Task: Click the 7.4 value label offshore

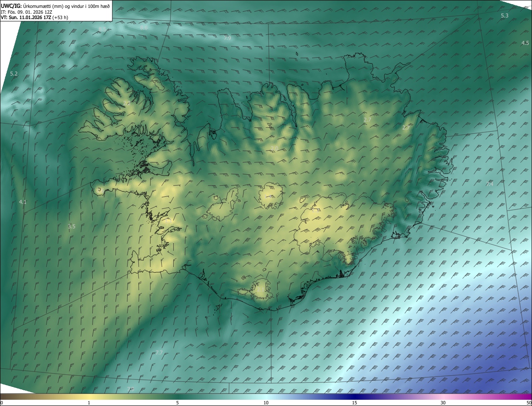Action: (x=490, y=184)
